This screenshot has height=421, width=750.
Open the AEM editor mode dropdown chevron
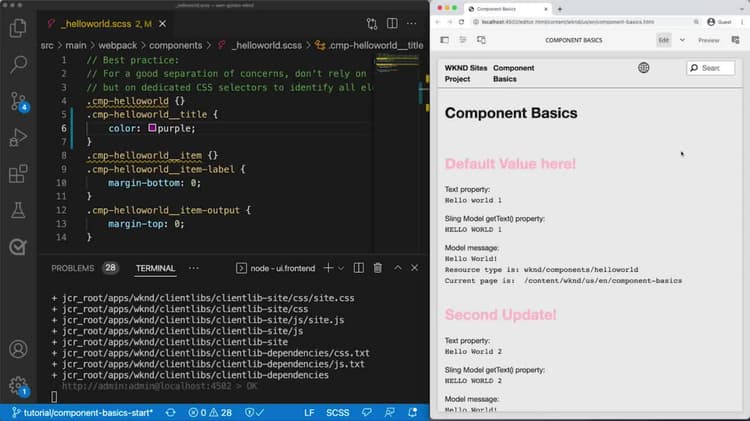(x=682, y=40)
